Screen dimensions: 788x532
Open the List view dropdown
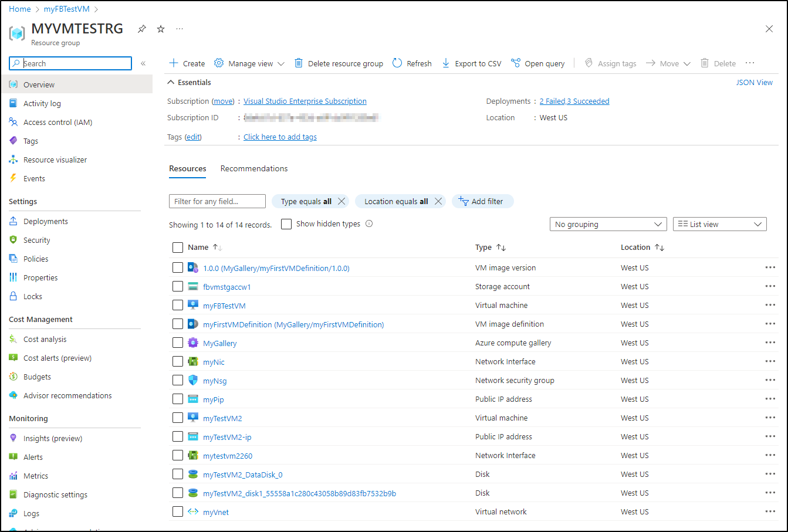point(720,224)
